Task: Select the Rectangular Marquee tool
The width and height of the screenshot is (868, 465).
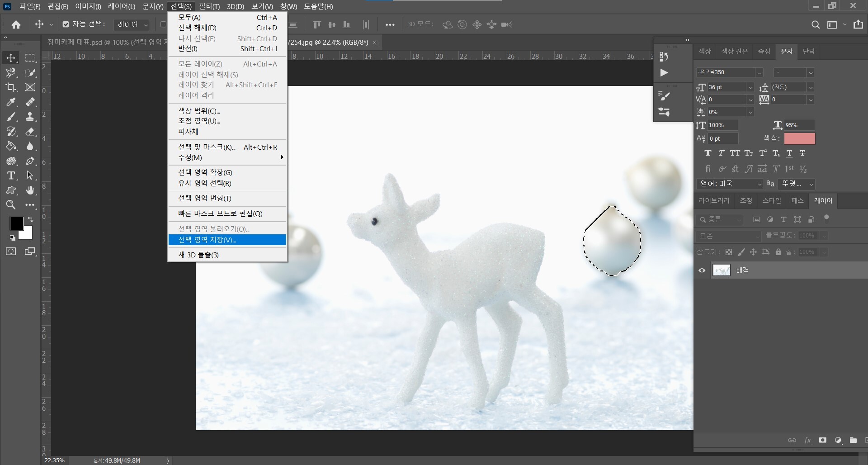Action: coord(30,58)
